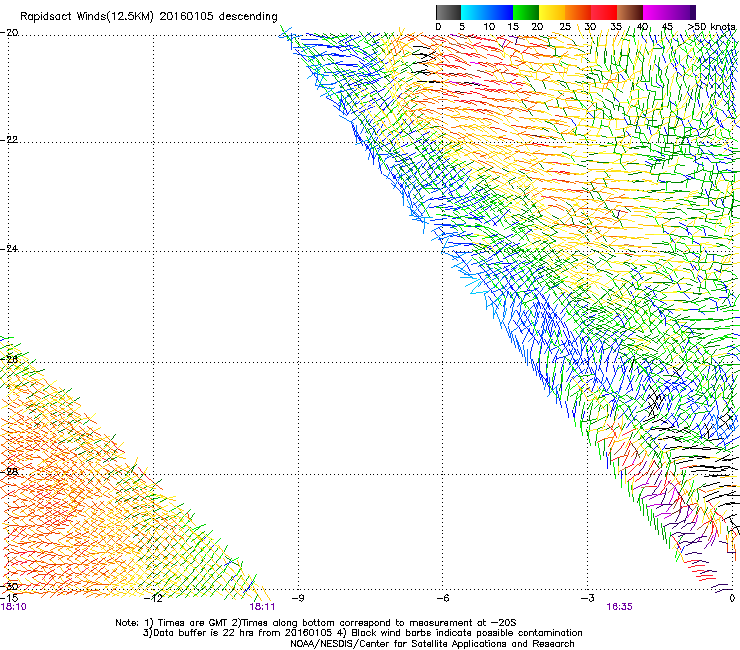The width and height of the screenshot is (740, 650).
Task: Click the -26 latitude axis label
Action: 9,359
